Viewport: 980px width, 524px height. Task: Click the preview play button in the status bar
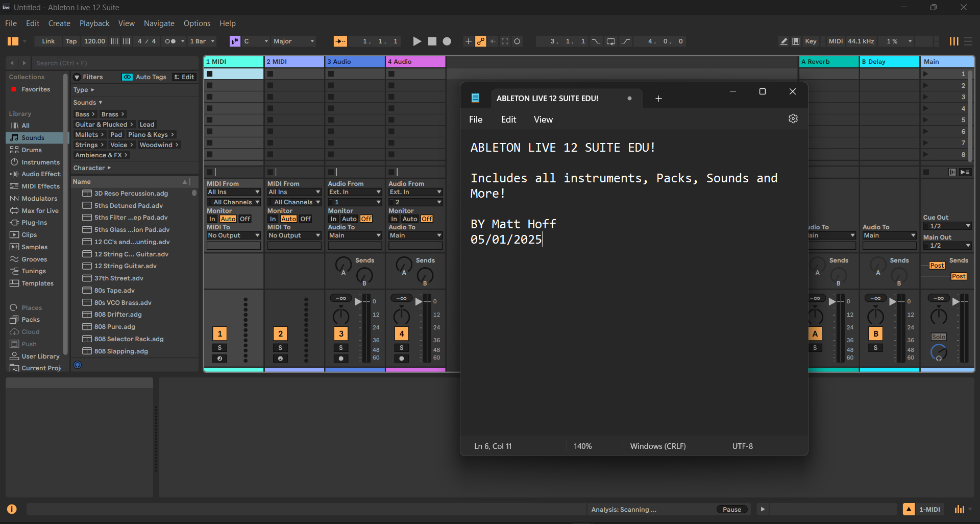pos(763,509)
